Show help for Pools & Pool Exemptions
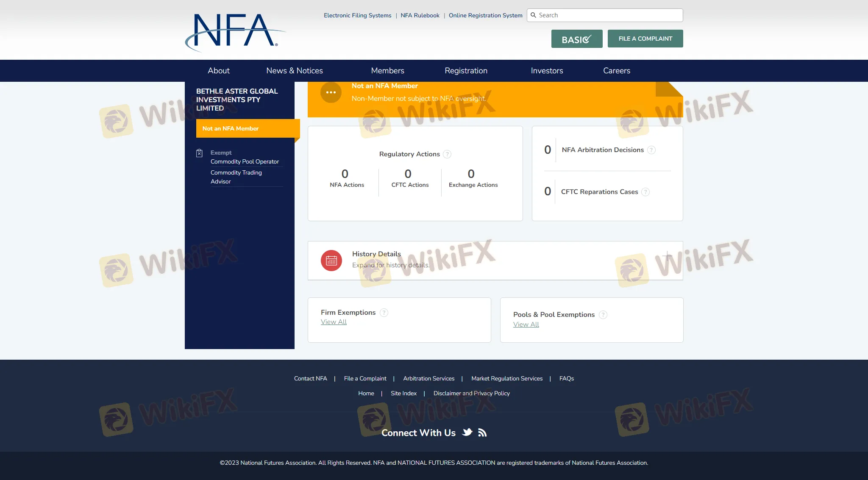The width and height of the screenshot is (868, 480). (603, 315)
